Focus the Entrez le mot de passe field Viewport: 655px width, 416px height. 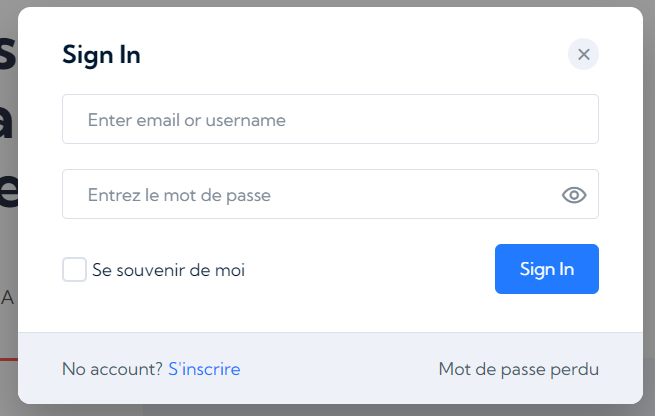click(x=330, y=194)
